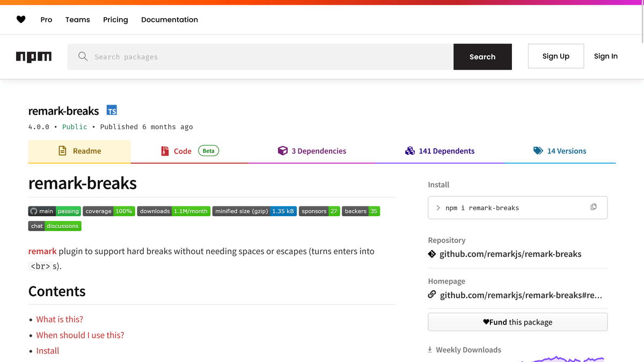Click the chat discussions badge
Viewport: 644px width, 362px height.
coord(55,226)
